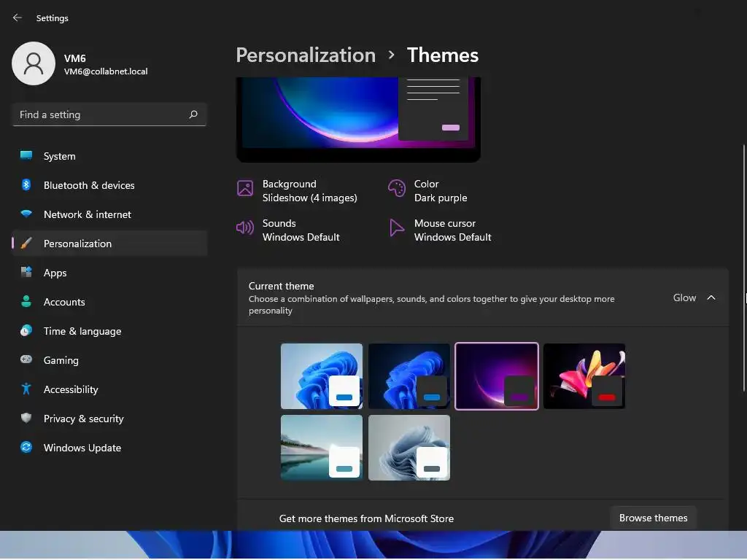The height and width of the screenshot is (560, 747).
Task: Open Accessibility settings label
Action: (71, 389)
